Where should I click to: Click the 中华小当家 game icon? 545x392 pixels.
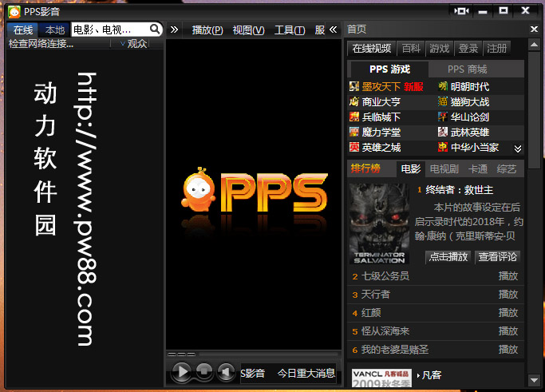click(x=443, y=148)
